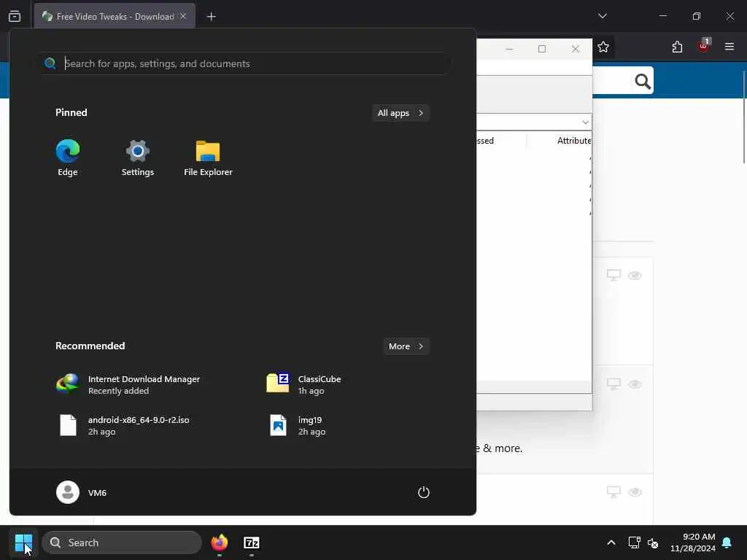Bookmark this page with star icon
The image size is (747, 560).
(x=603, y=47)
